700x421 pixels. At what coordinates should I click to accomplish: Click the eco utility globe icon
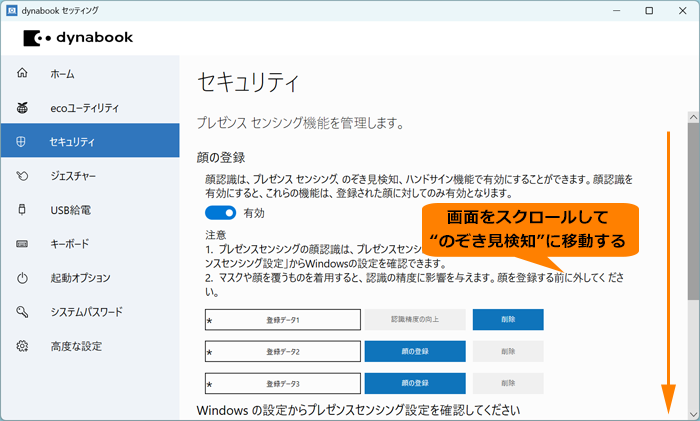point(22,108)
